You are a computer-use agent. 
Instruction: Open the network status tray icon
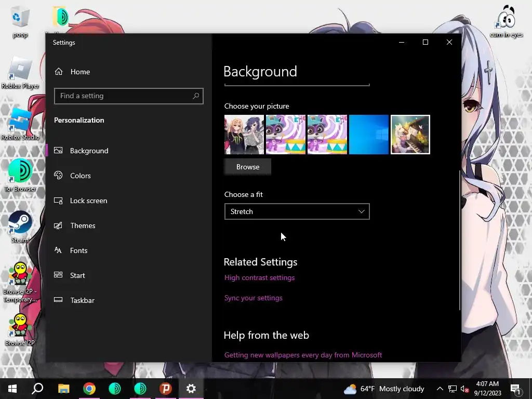(453, 389)
